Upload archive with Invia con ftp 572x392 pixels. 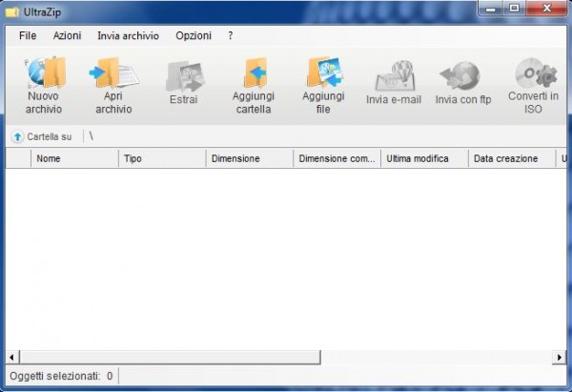pos(463,83)
